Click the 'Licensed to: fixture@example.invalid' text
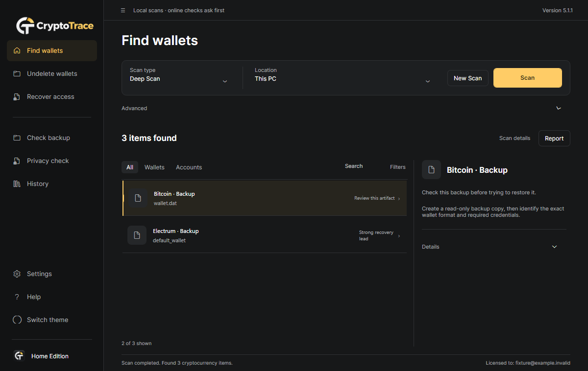The image size is (588, 371). coord(528,363)
